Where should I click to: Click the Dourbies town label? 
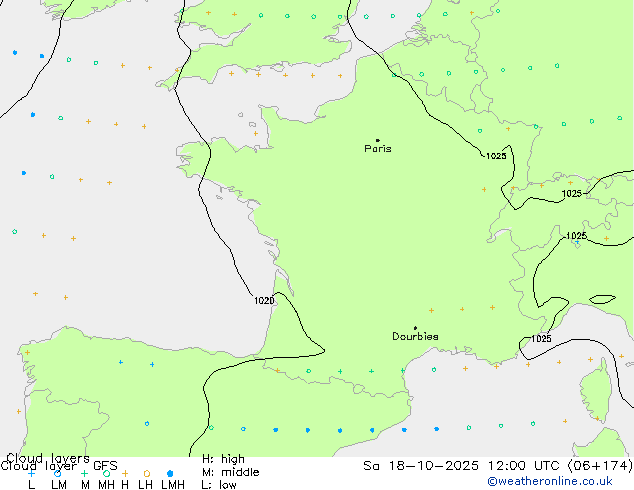coord(415,336)
